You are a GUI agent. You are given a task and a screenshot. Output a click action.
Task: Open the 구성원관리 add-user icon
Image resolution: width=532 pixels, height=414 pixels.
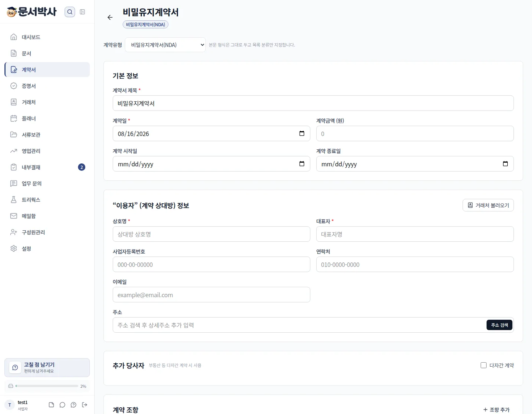pos(14,232)
